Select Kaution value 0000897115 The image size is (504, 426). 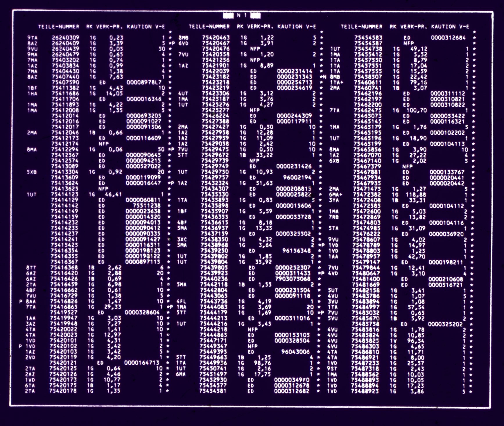click(x=143, y=262)
